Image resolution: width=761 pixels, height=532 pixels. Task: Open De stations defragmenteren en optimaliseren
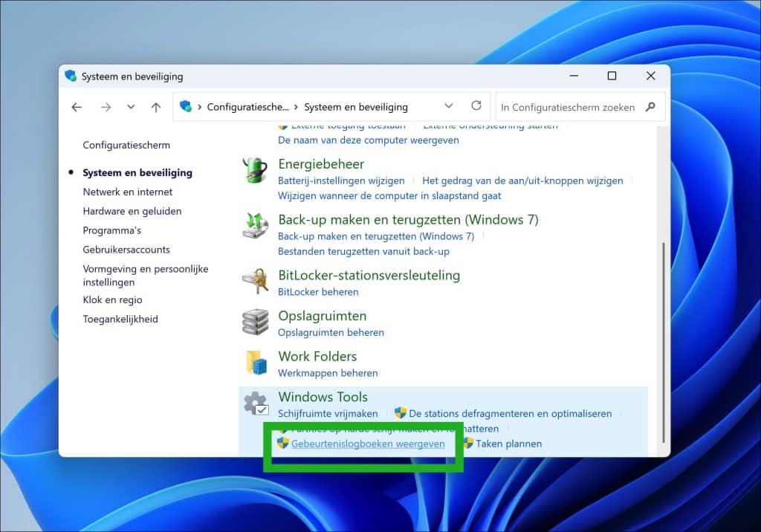[510, 414]
